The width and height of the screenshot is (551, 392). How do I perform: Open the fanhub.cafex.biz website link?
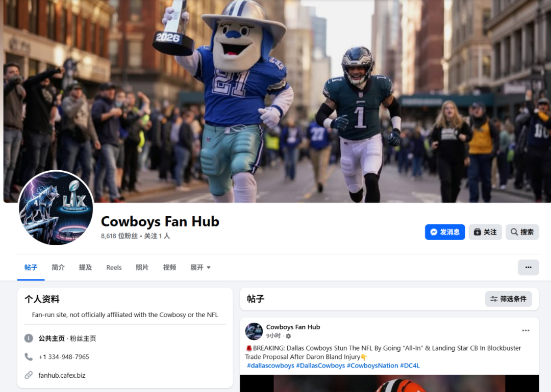coord(62,375)
